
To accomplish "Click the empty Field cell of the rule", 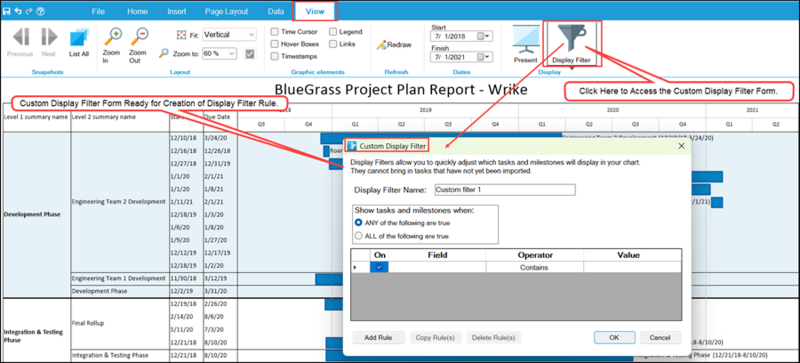I will [437, 267].
